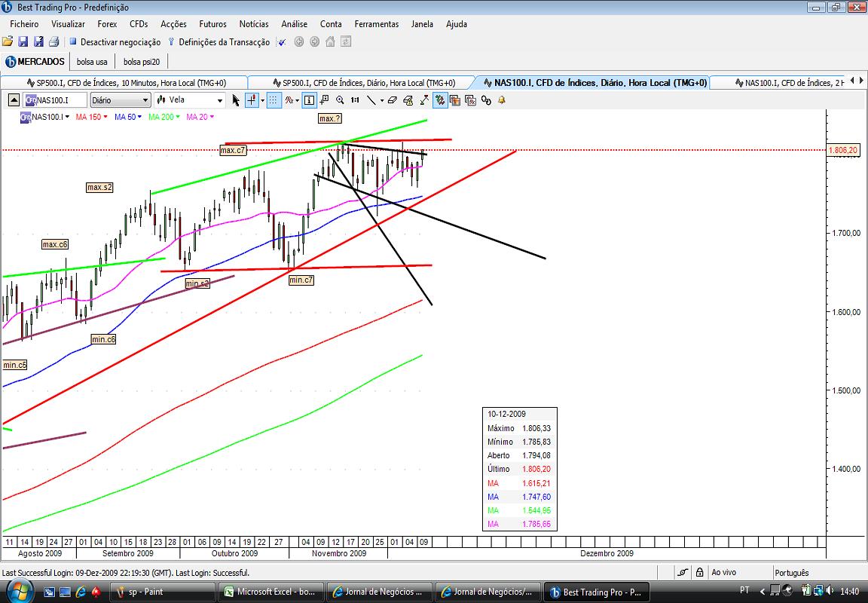868x603 pixels.
Task: Open the MA 50 legend dropdown
Action: pos(139,117)
